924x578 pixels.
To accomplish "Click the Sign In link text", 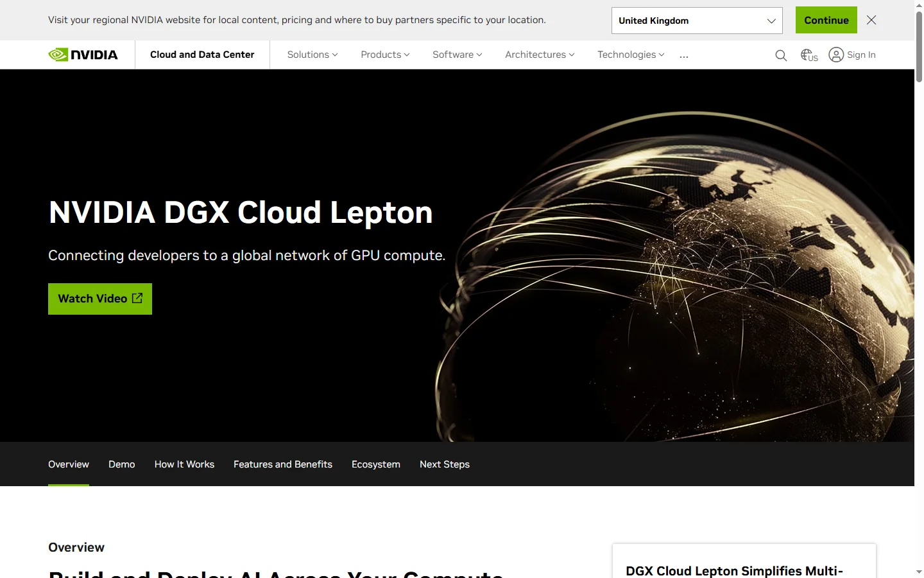I will coord(861,55).
